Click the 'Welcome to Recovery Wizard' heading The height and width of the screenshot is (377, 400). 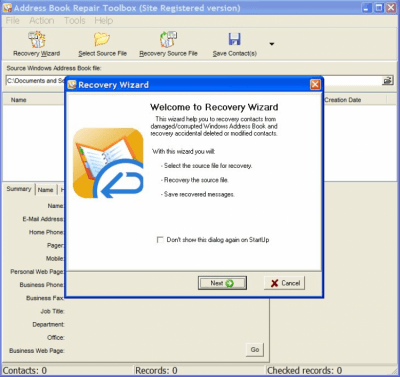pos(214,107)
